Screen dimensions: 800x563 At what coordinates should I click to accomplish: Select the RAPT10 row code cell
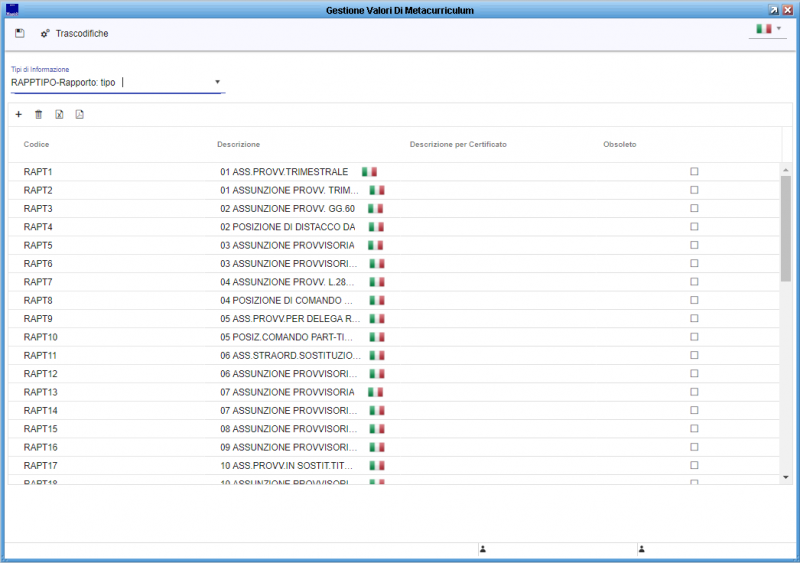pyautogui.click(x=41, y=337)
